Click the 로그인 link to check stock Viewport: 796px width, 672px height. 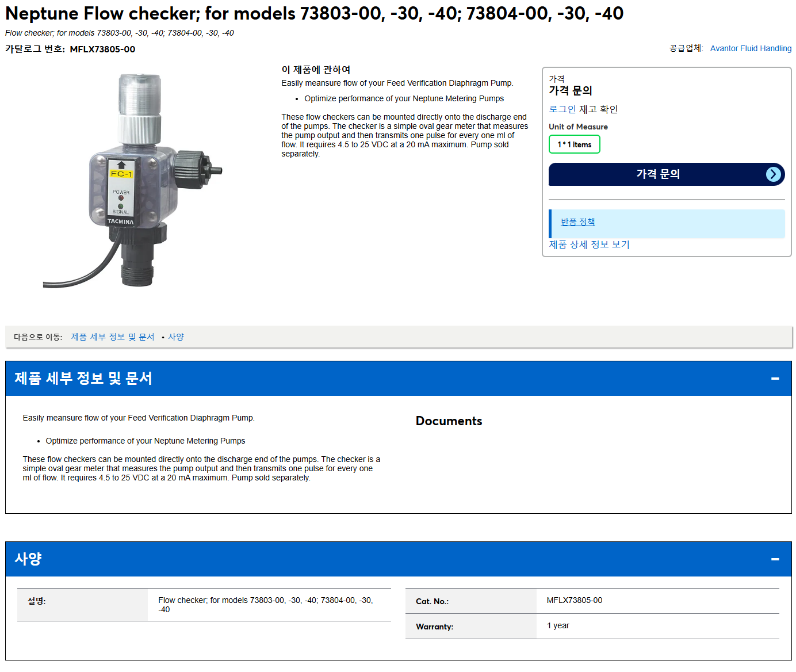click(x=562, y=109)
